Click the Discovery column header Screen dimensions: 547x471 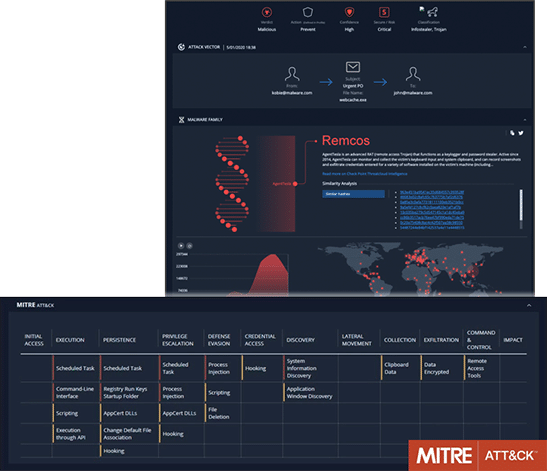(x=300, y=340)
